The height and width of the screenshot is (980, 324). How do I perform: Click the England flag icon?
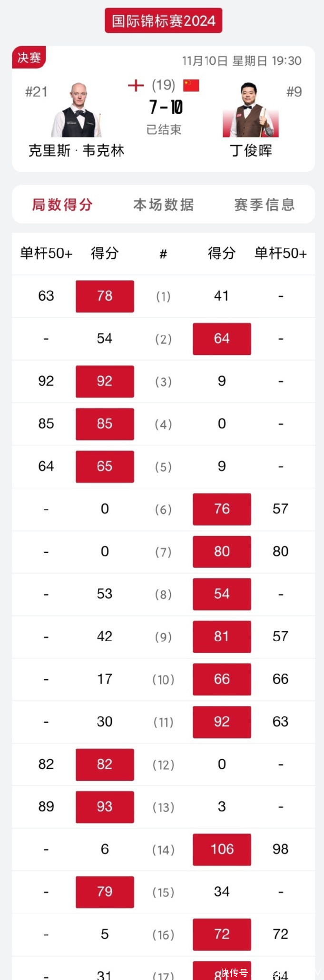(x=136, y=85)
